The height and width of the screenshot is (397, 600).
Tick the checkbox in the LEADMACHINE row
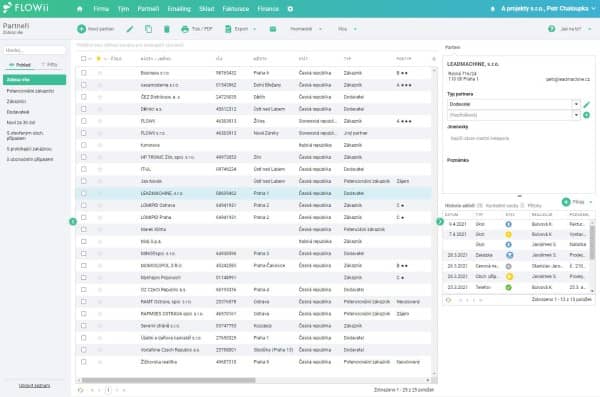[84, 193]
